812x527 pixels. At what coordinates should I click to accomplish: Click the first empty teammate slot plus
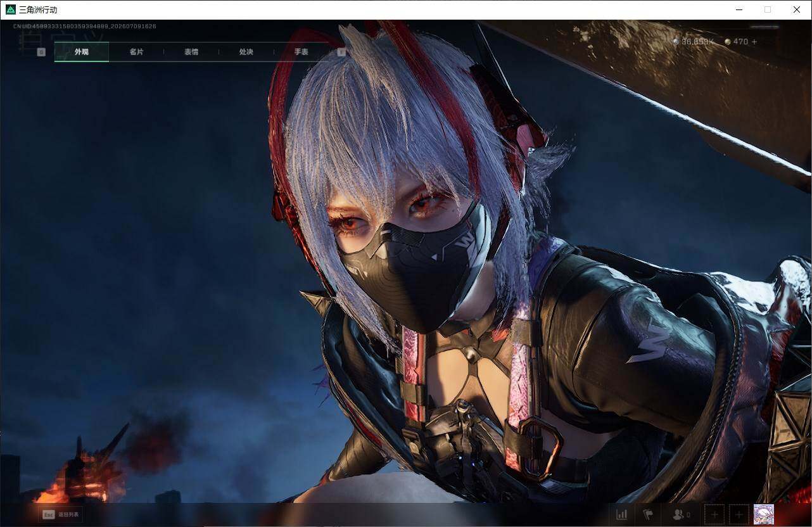[714, 515]
